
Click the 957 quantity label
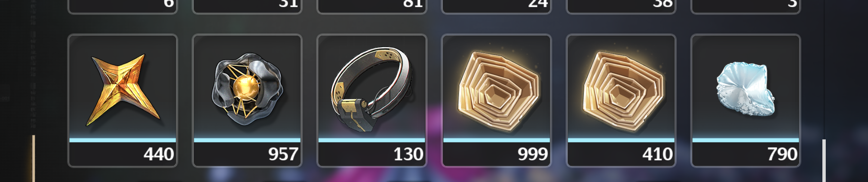(x=283, y=154)
